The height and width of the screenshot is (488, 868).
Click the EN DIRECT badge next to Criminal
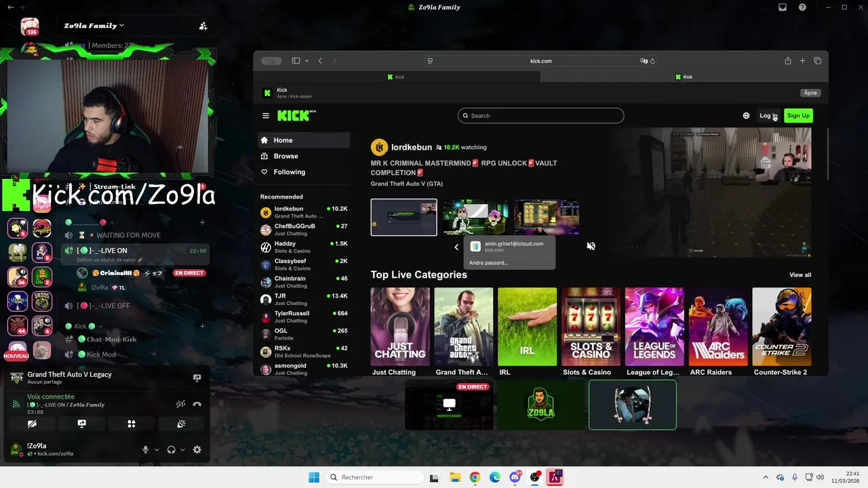tap(189, 273)
